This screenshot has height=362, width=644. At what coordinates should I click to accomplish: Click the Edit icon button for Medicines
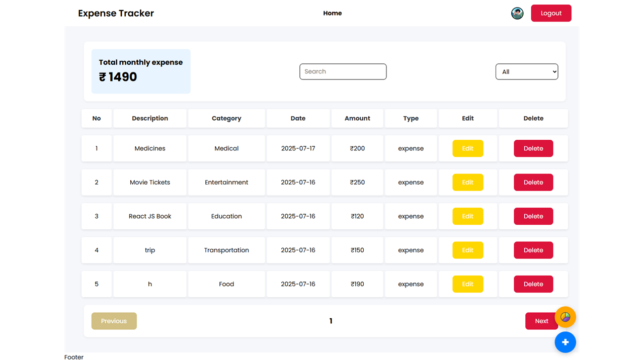(468, 148)
